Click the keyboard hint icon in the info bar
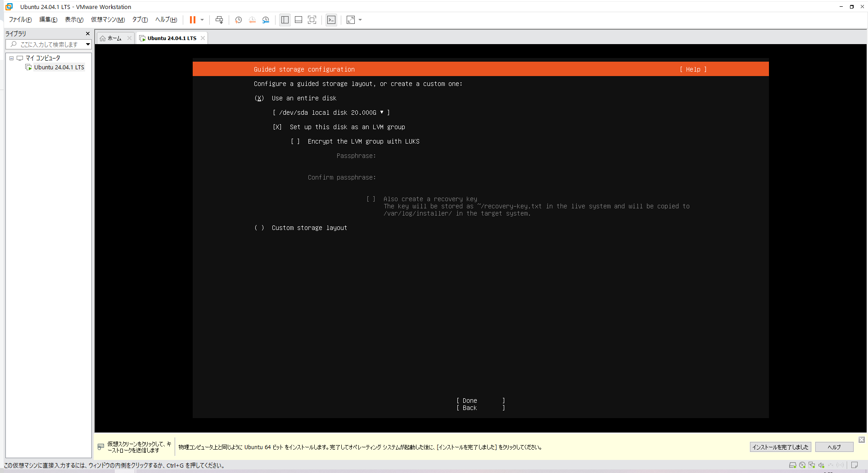The height and width of the screenshot is (473, 868). pyautogui.click(x=101, y=447)
